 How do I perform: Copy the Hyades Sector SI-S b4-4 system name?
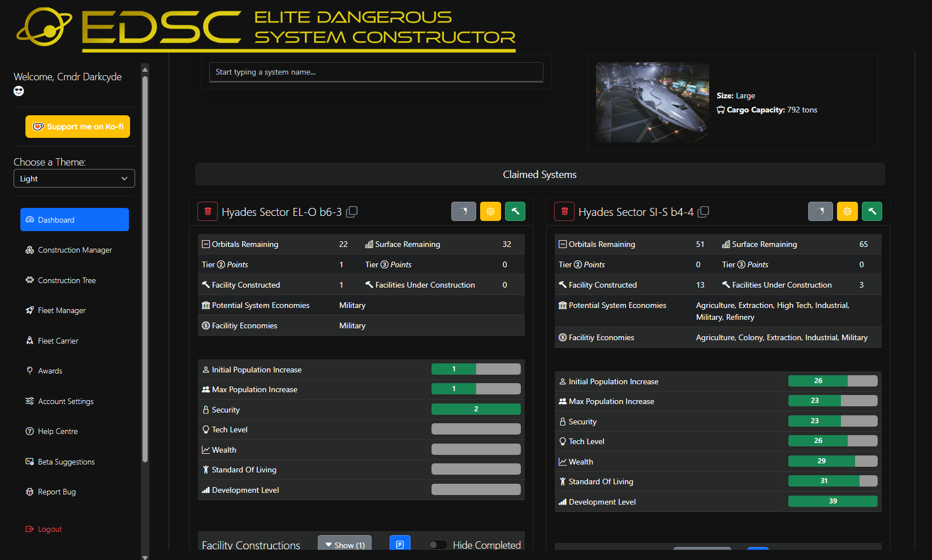pyautogui.click(x=704, y=212)
